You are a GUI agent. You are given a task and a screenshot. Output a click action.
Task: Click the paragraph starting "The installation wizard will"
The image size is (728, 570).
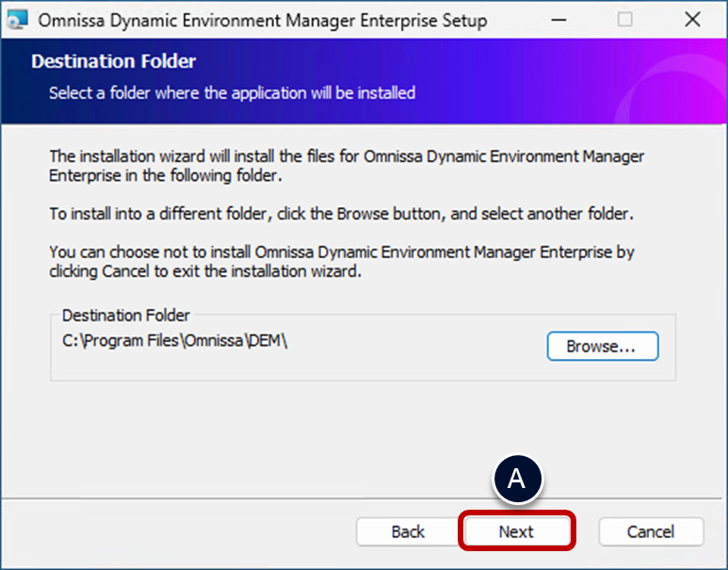click(x=347, y=166)
